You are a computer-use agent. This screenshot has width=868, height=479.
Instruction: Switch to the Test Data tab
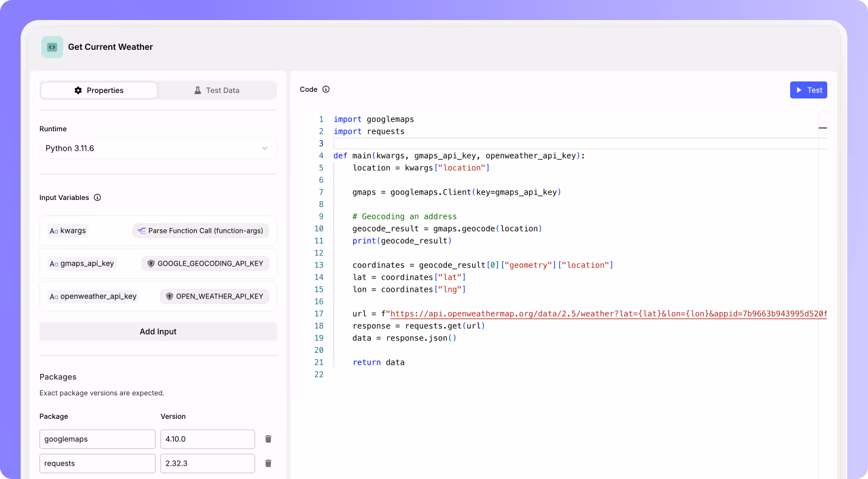(x=216, y=91)
